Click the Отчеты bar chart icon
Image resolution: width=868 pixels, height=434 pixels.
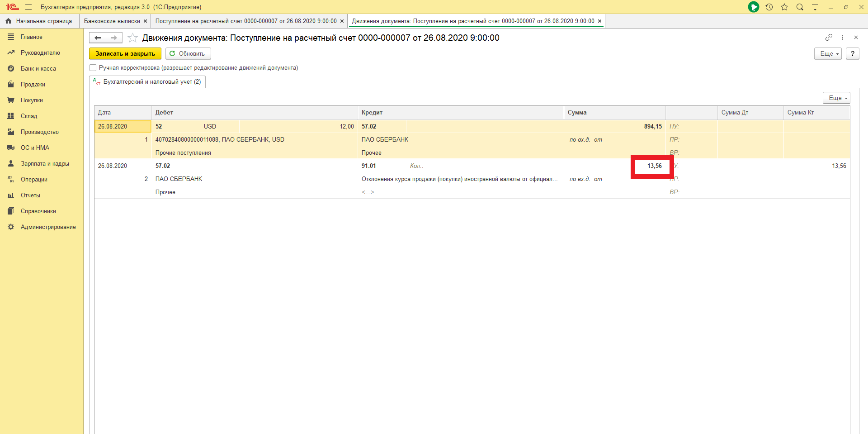tap(11, 195)
